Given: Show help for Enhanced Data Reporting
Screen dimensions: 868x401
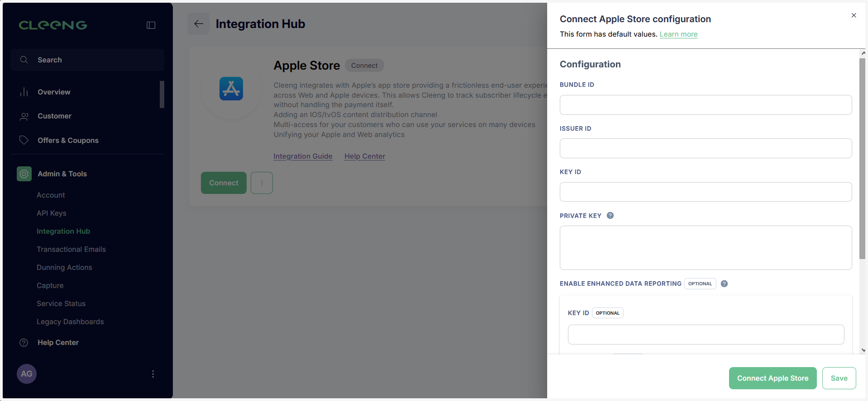Looking at the screenshot, I should [x=724, y=284].
